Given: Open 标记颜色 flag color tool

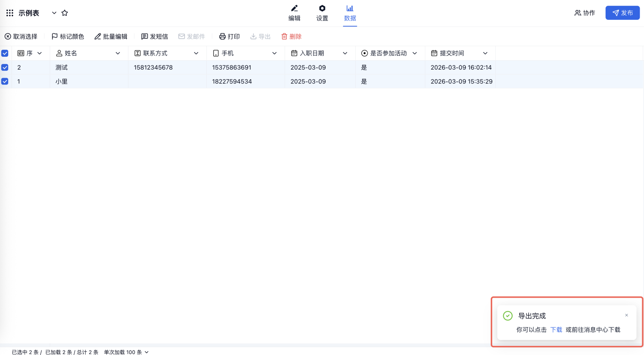Looking at the screenshot, I should [x=68, y=37].
